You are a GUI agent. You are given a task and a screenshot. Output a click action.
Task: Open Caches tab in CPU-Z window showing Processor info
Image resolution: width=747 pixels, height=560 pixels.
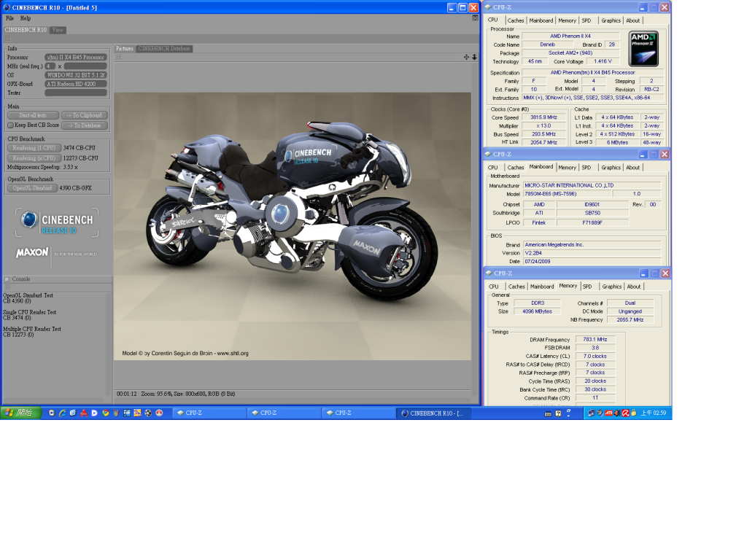(516, 20)
